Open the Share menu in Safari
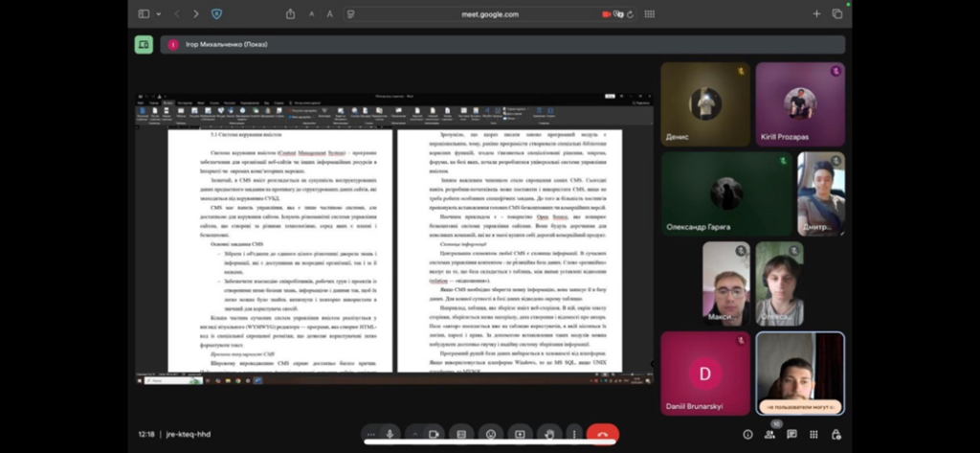The height and width of the screenshot is (453, 980). 291,13
